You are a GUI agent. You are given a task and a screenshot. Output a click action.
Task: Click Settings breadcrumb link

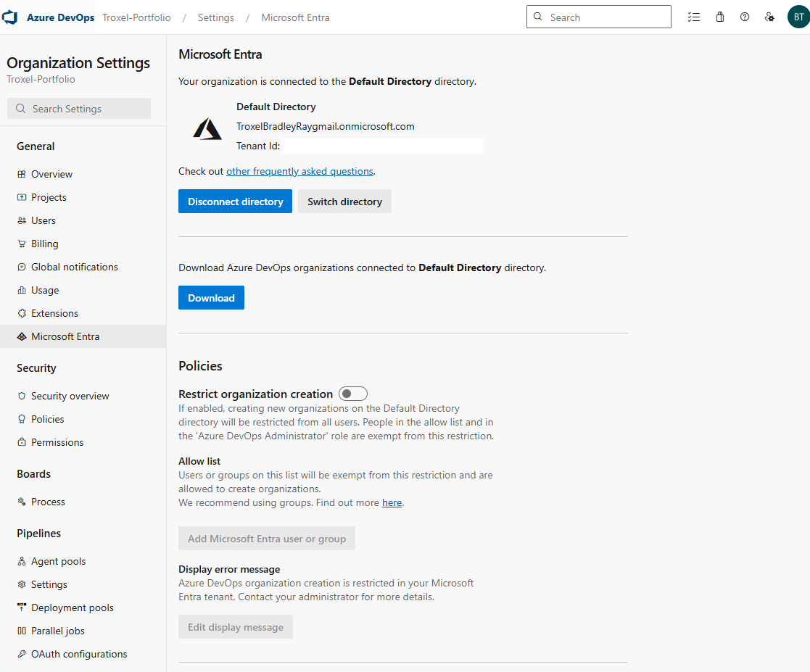(x=216, y=17)
